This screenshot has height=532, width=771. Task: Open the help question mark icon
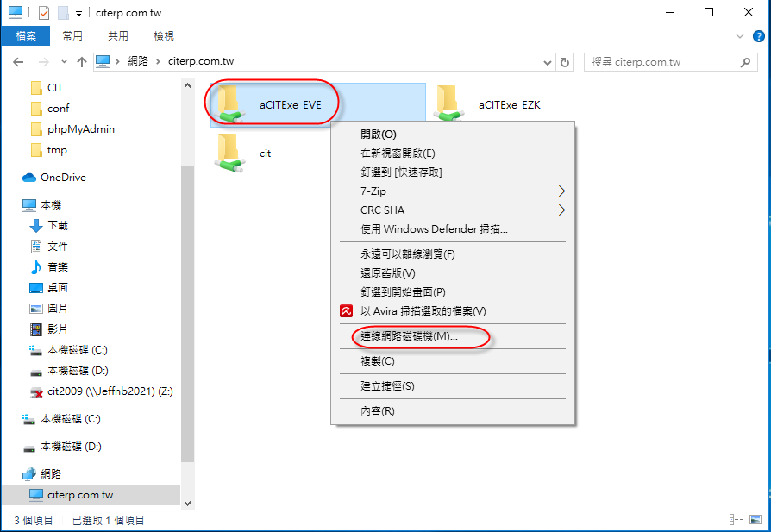tap(759, 36)
